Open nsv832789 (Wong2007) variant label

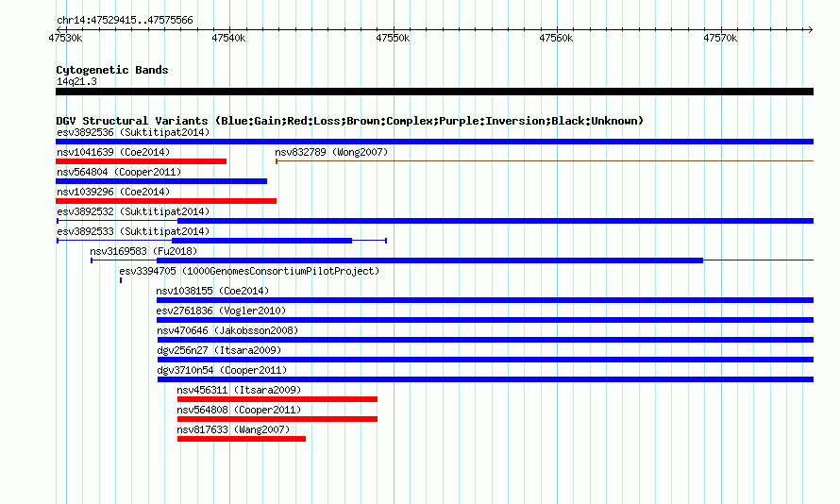(x=331, y=152)
